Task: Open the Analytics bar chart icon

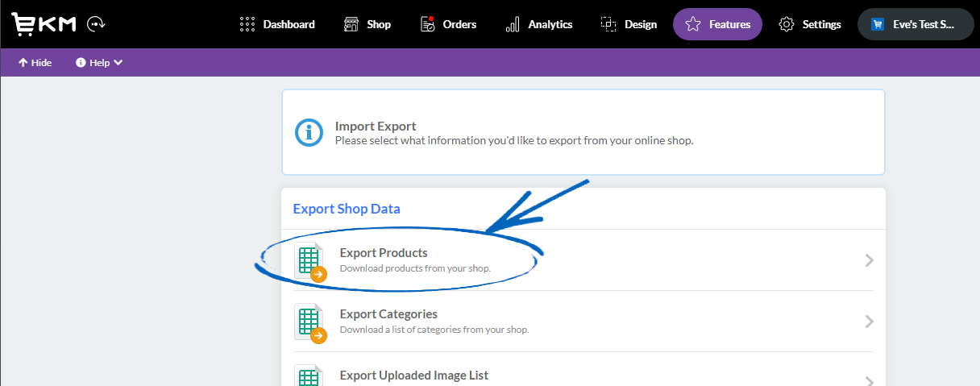Action: [x=513, y=24]
